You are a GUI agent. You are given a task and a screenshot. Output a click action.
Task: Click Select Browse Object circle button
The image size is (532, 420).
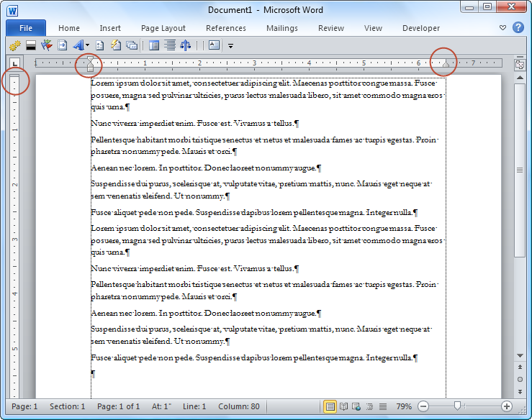(x=520, y=379)
